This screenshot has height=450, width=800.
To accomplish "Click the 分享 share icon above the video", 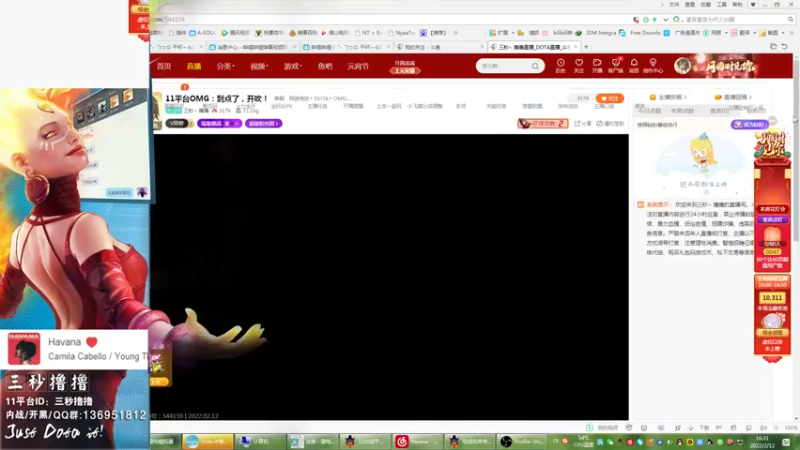I will coord(583,123).
